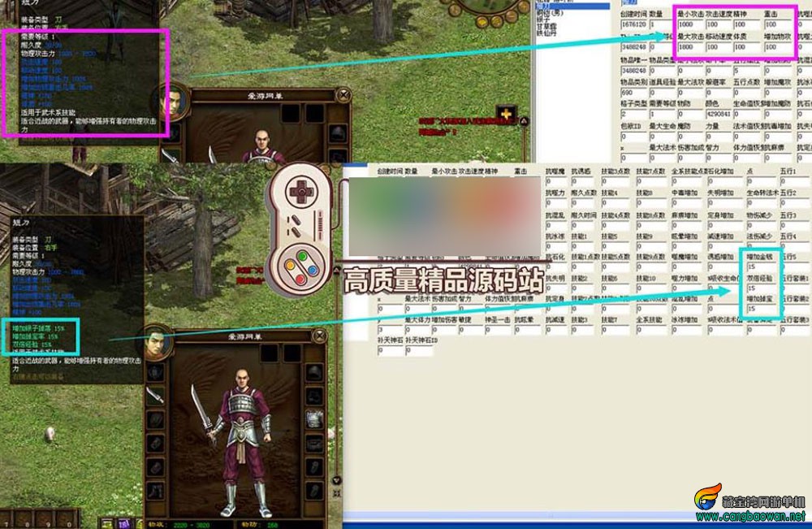Click the 抗噬魔 field in lower editor
This screenshot has width=812, height=529.
[555, 181]
